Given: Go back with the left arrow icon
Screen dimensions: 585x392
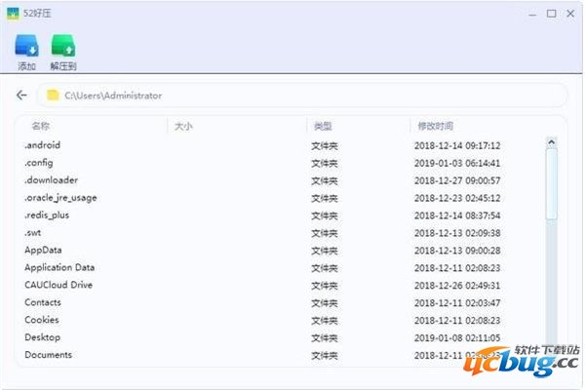Looking at the screenshot, I should (x=21, y=96).
